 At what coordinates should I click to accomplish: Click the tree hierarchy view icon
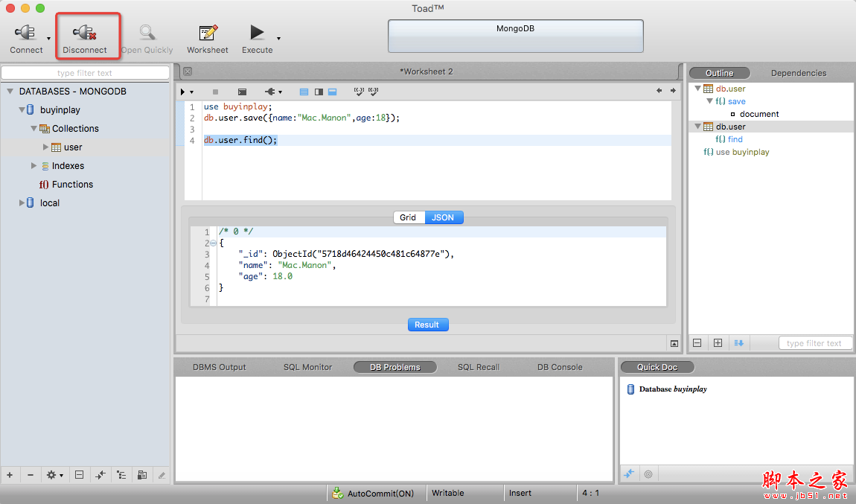coord(121,475)
